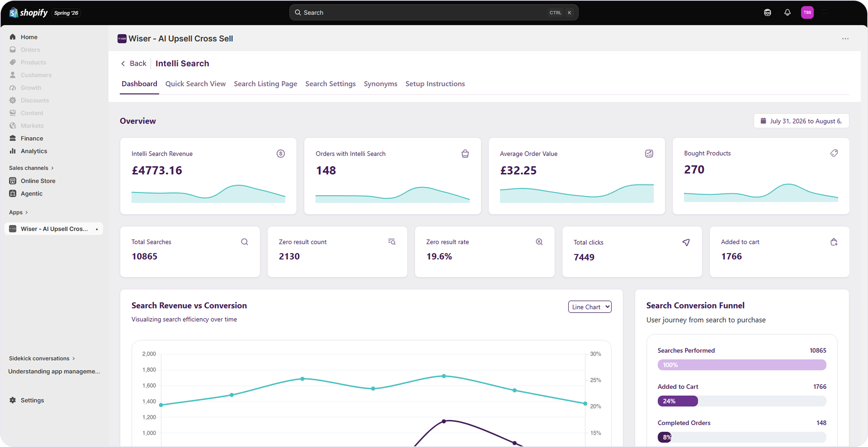Open Customers in the sidebar
868x447 pixels.
tap(36, 75)
